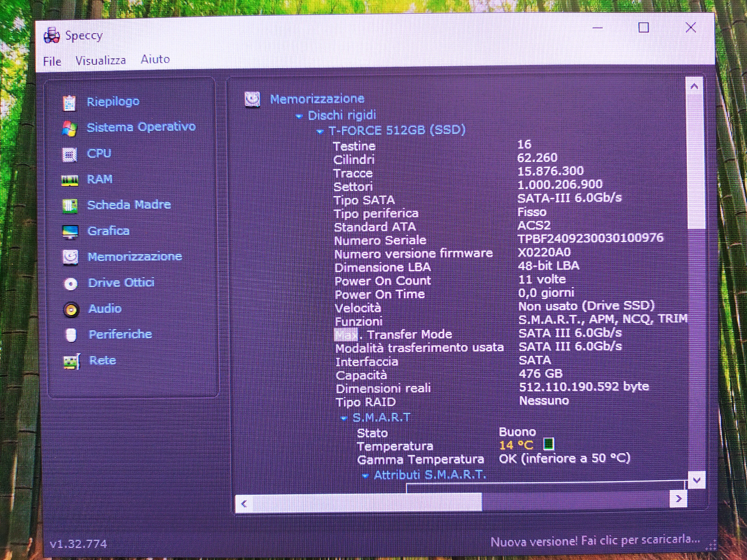The width and height of the screenshot is (747, 560).
Task: Click the vertical scrollbar down arrow
Action: tap(697, 480)
